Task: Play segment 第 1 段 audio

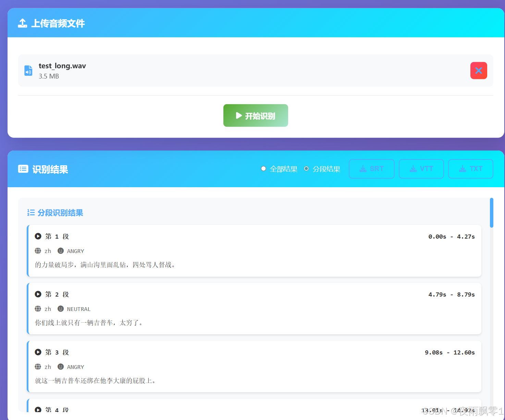Action: [38, 236]
